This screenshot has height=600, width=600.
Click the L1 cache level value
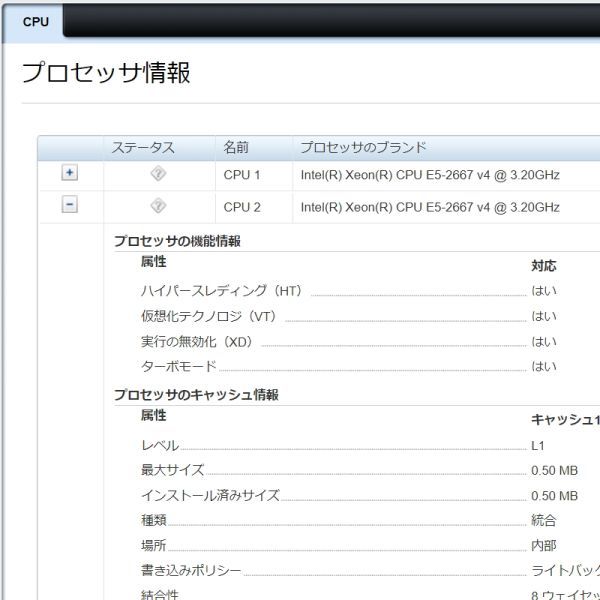(x=538, y=446)
